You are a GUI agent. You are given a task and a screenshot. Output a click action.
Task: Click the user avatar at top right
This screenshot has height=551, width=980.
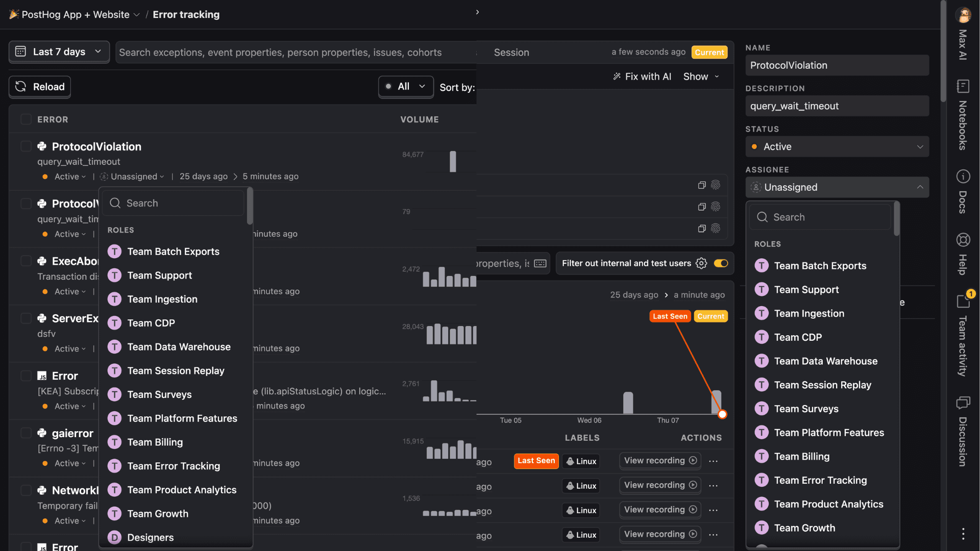click(964, 15)
